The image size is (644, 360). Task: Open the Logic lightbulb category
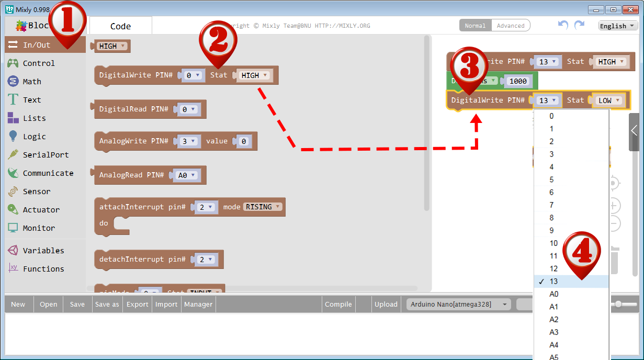(x=13, y=137)
